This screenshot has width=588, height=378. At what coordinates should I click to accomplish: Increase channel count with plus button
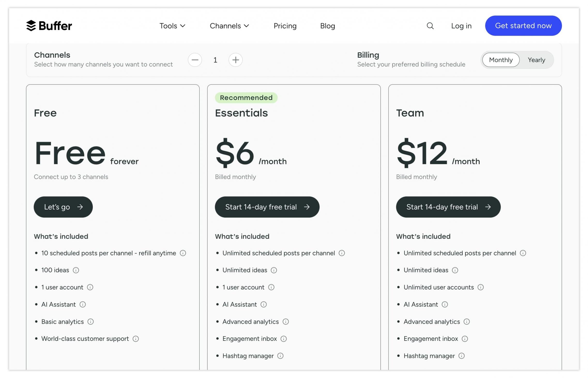(235, 60)
